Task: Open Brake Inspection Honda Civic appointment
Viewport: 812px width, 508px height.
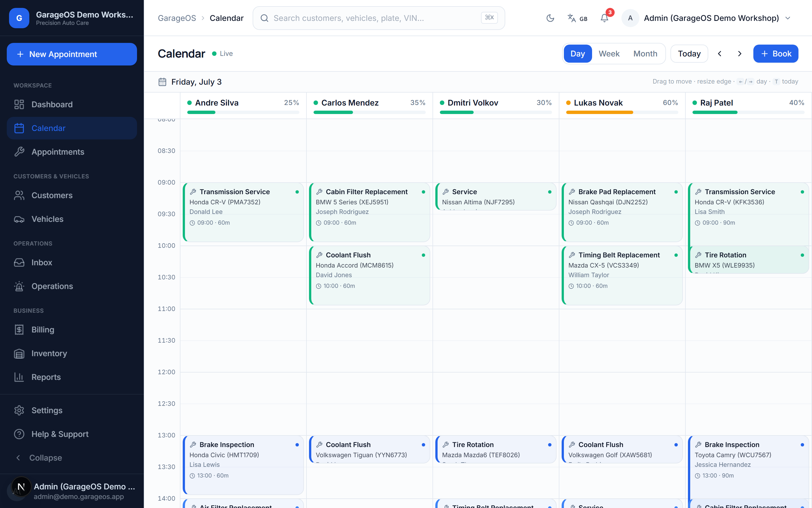Action: (243, 465)
